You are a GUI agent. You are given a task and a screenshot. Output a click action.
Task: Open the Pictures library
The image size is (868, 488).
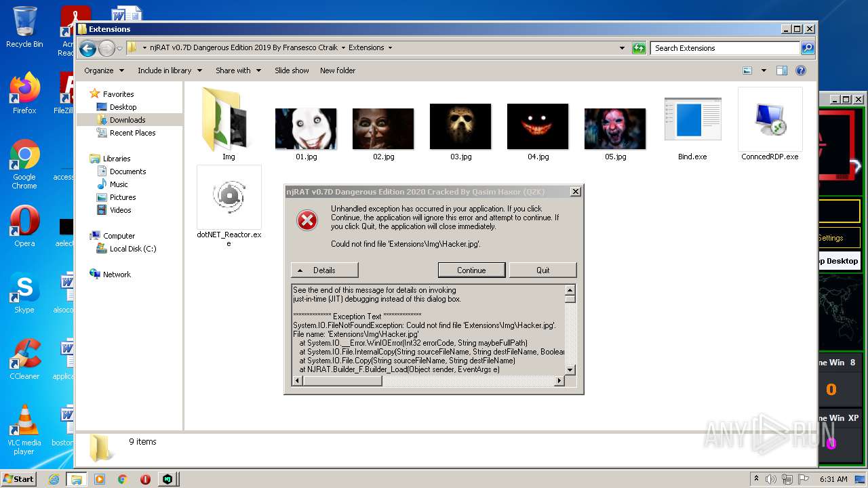click(123, 197)
